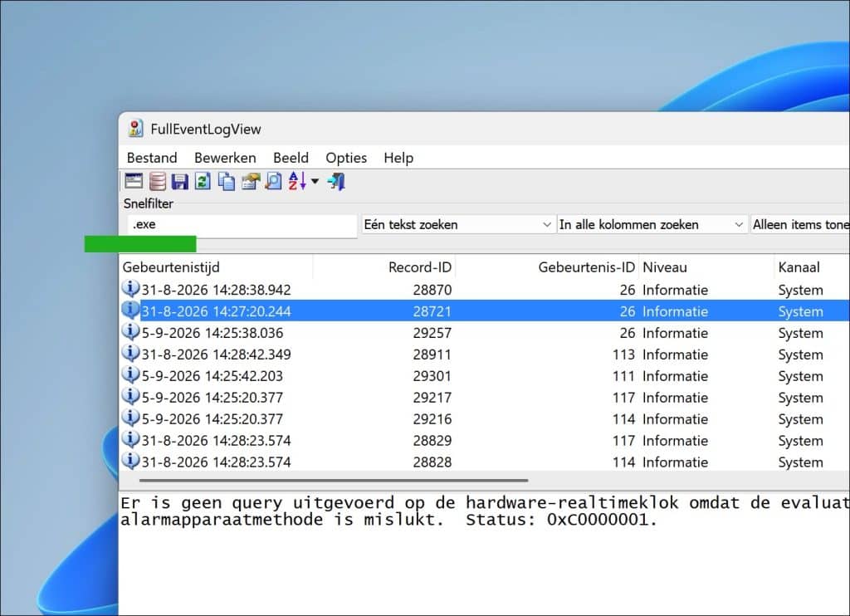850x616 pixels.
Task: Click the Snelfilter text field containing .exe
Action: coord(242,224)
